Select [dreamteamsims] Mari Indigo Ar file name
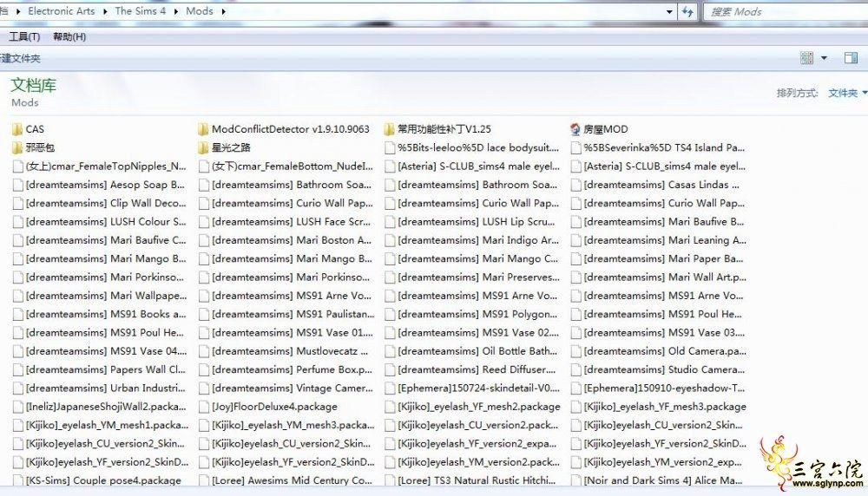868x496 pixels. pos(478,240)
